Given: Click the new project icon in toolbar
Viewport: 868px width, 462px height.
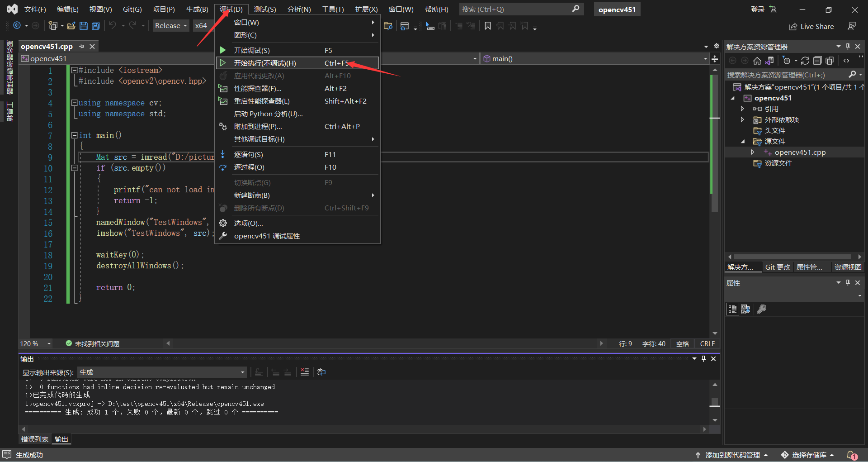Looking at the screenshot, I should click(x=53, y=26).
